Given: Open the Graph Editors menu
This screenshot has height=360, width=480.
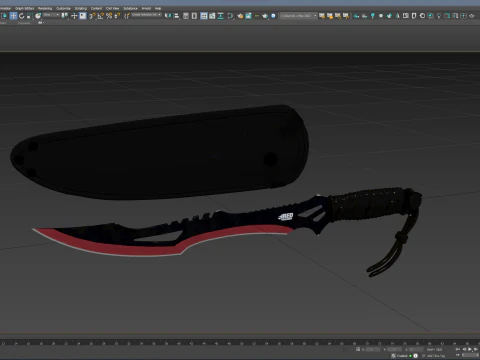Looking at the screenshot, I should 24,8.
